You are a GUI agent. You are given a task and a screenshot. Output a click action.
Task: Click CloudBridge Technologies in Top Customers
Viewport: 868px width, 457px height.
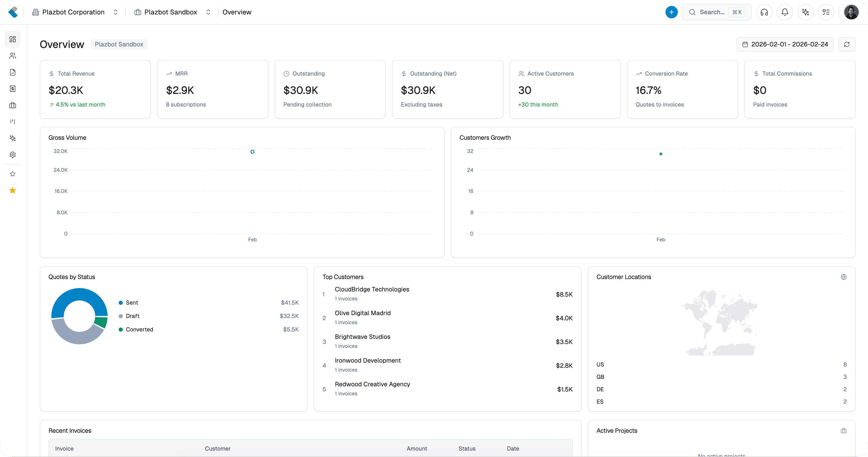click(x=372, y=289)
